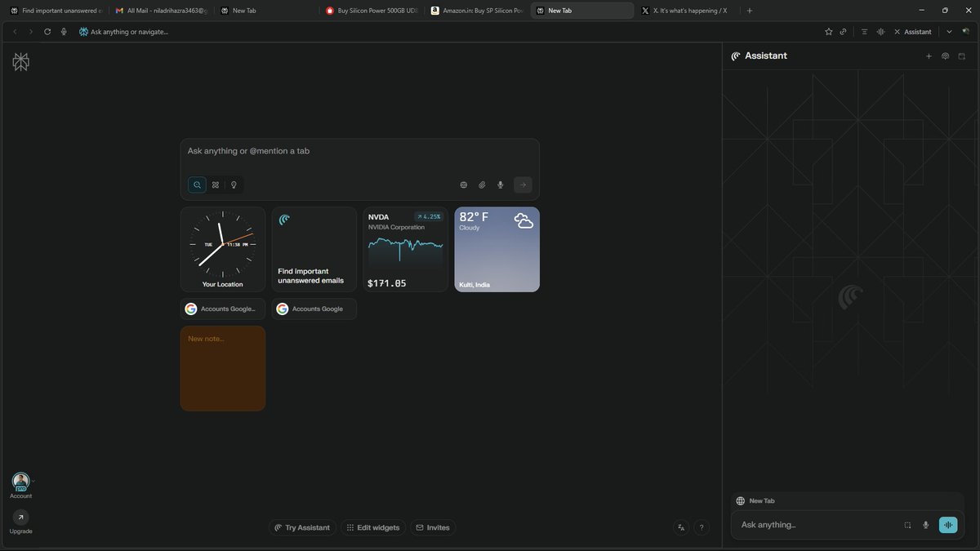Copy page link with the link icon

843,32
